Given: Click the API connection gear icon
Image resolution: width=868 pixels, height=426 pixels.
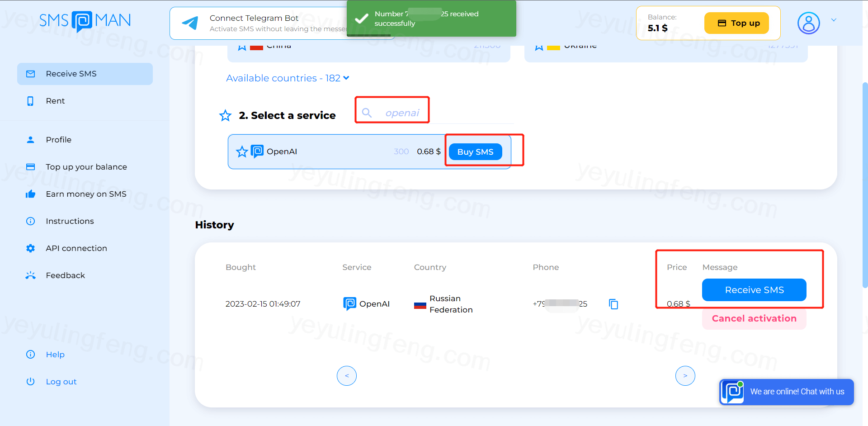Looking at the screenshot, I should [30, 248].
